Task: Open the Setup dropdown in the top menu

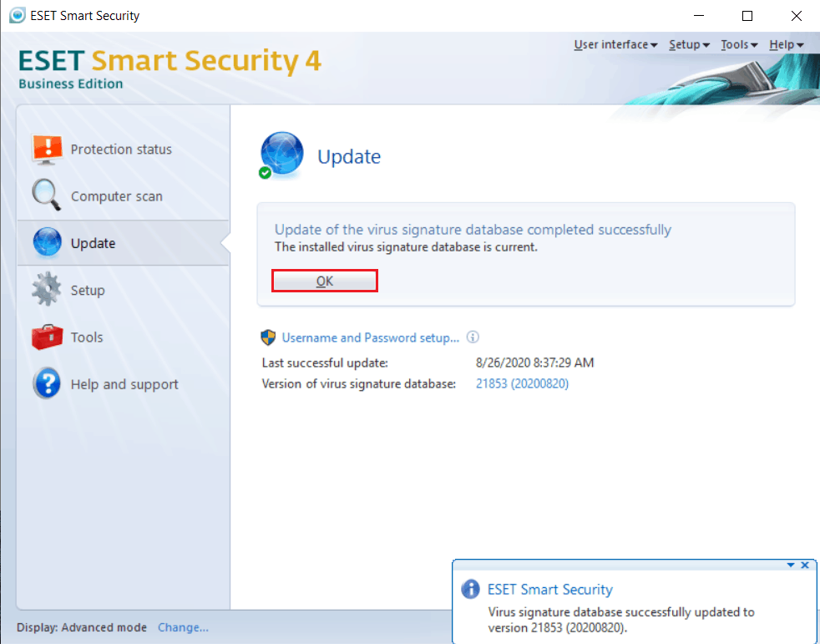Action: [x=689, y=45]
